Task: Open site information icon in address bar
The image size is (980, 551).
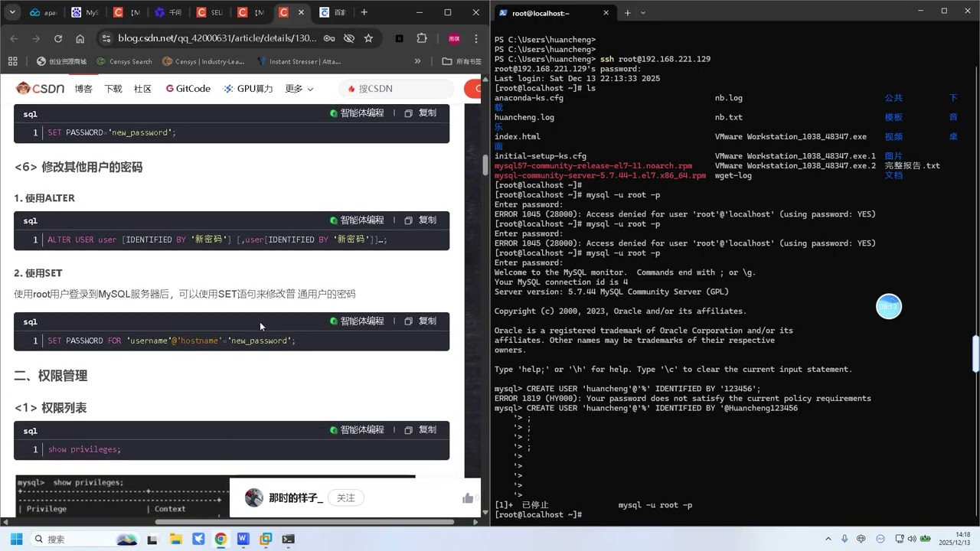Action: click(x=106, y=38)
